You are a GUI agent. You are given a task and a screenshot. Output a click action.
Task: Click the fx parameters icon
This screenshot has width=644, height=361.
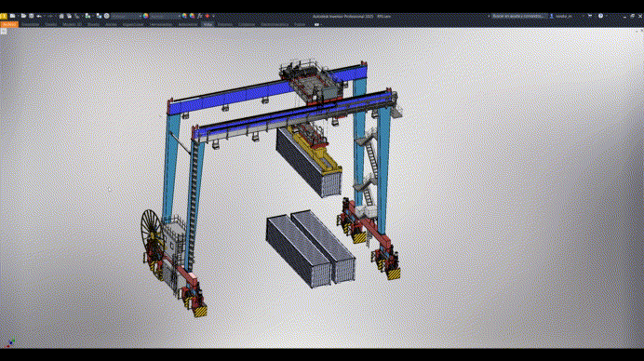pos(199,16)
